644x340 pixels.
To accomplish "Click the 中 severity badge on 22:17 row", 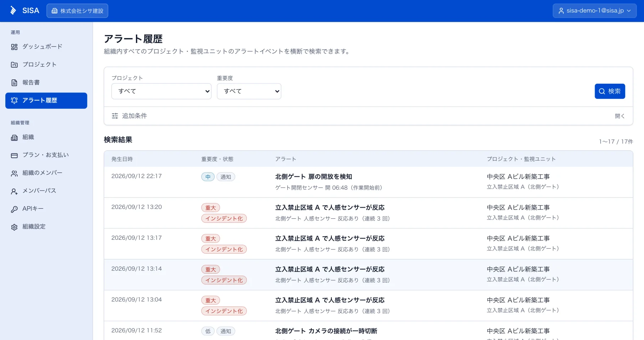I will point(208,177).
